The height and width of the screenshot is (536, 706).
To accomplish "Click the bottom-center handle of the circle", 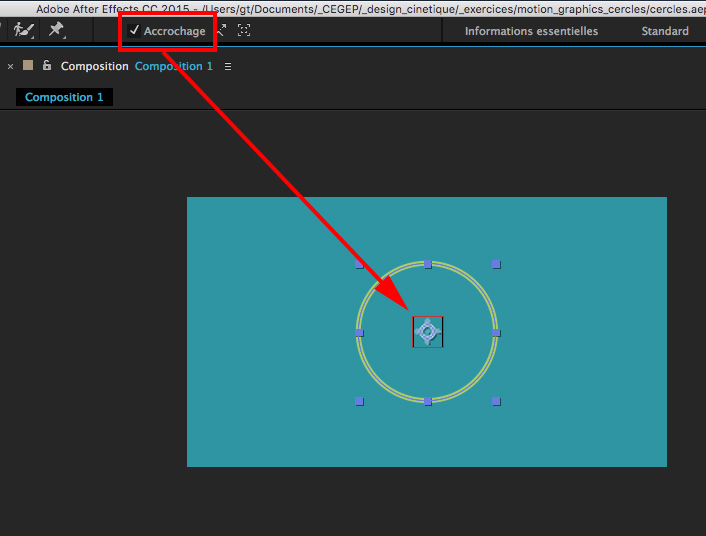I will point(428,401).
